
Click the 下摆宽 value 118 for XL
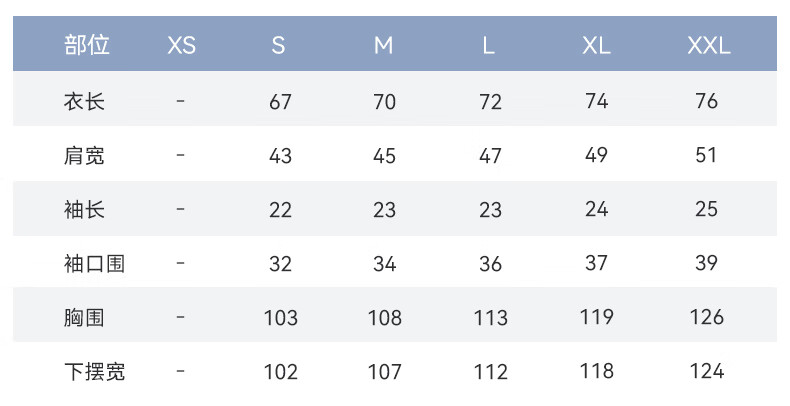pyautogui.click(x=597, y=371)
